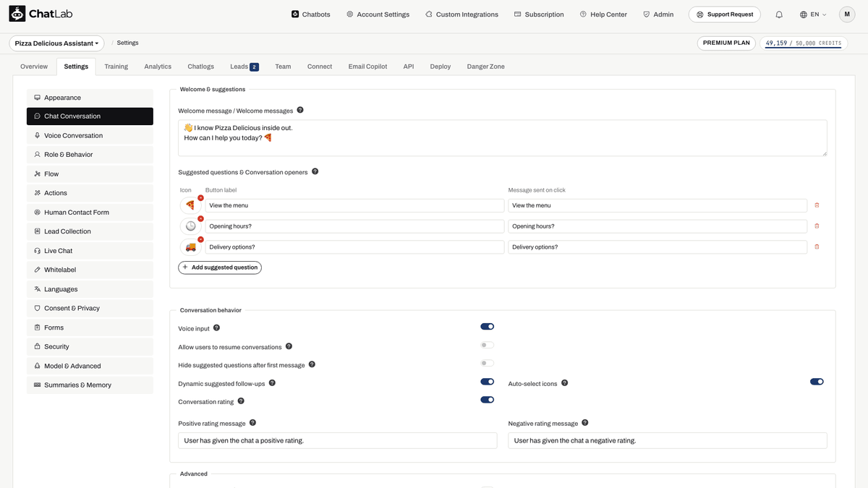The image size is (868, 488).
Task: Click the Premium Plan button
Action: tap(726, 43)
